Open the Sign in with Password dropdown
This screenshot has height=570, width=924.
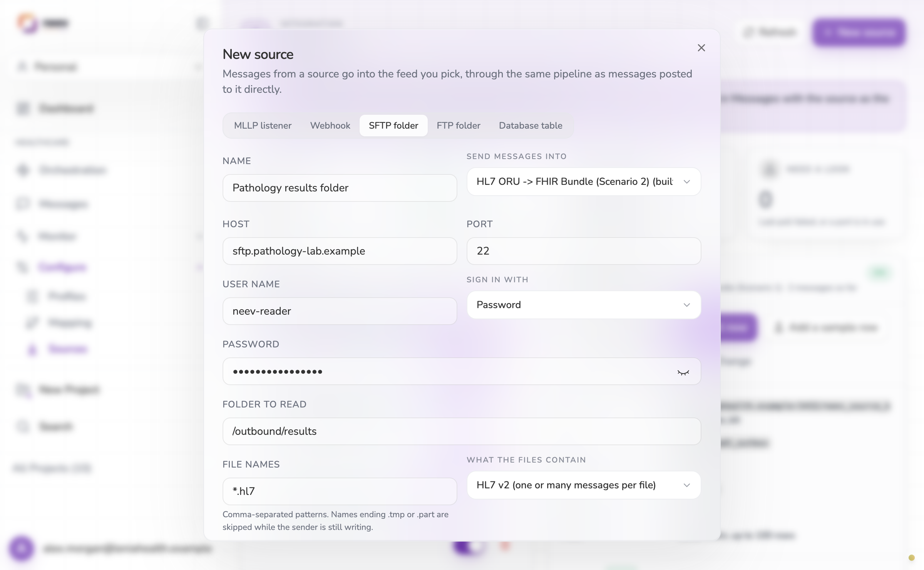coord(584,305)
